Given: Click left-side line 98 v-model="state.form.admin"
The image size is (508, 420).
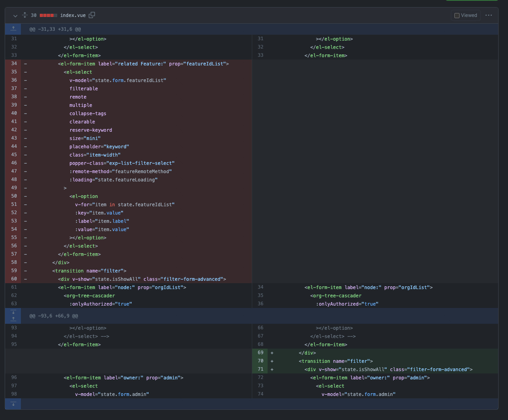Looking at the screenshot, I should click(112, 394).
